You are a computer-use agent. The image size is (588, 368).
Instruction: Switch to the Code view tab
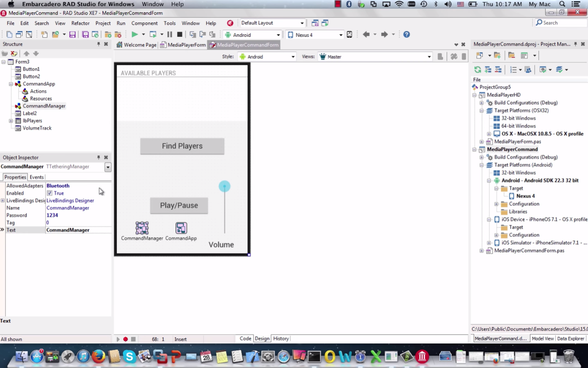tap(245, 339)
